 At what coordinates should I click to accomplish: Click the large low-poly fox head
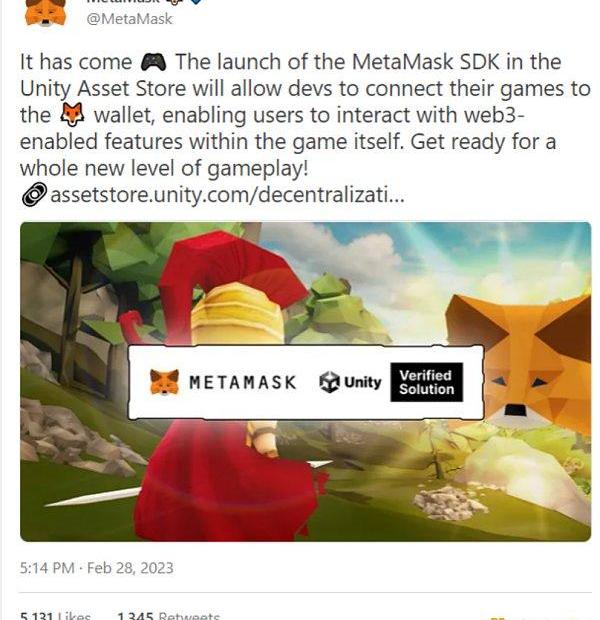[524, 366]
